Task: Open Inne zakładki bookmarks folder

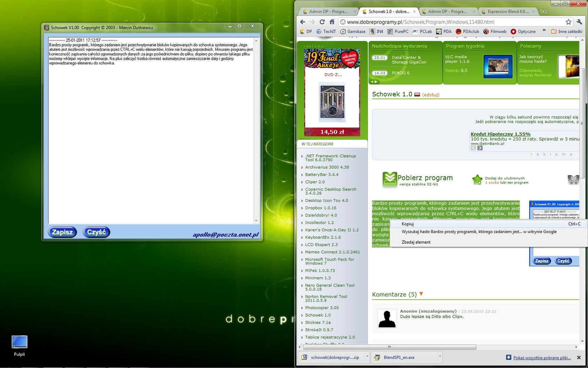Action: (x=567, y=32)
